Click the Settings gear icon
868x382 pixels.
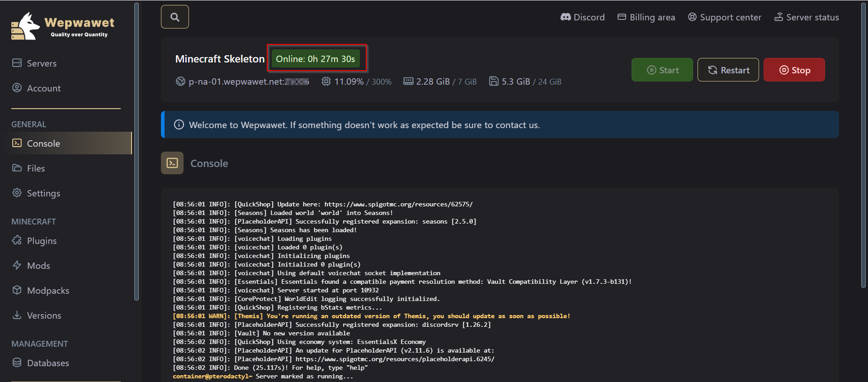(17, 193)
